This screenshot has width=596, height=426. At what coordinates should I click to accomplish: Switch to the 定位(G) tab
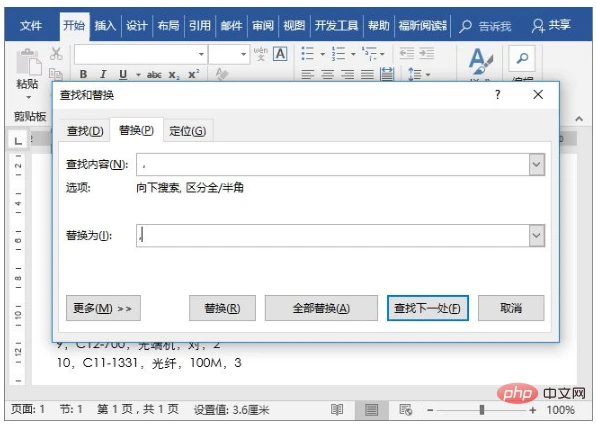coord(188,131)
